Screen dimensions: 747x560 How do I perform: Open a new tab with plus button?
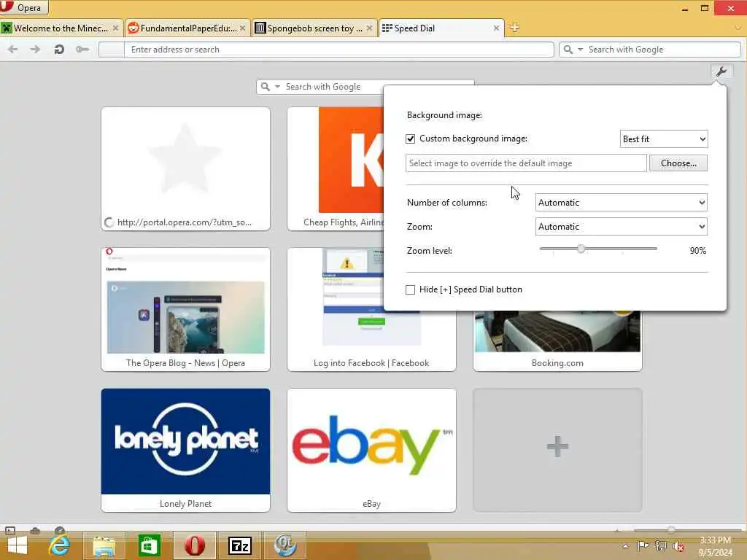pos(514,28)
